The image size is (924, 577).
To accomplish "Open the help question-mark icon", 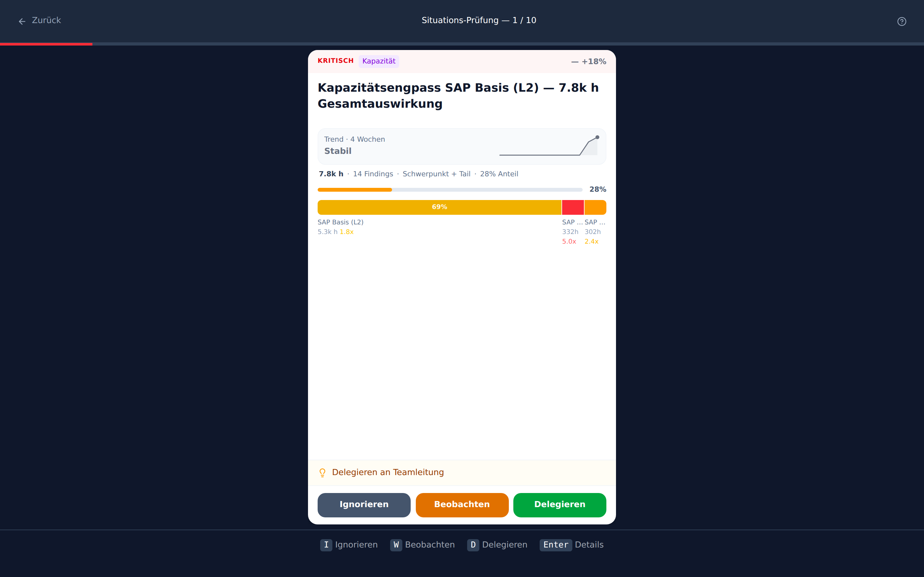I will pyautogui.click(x=902, y=21).
